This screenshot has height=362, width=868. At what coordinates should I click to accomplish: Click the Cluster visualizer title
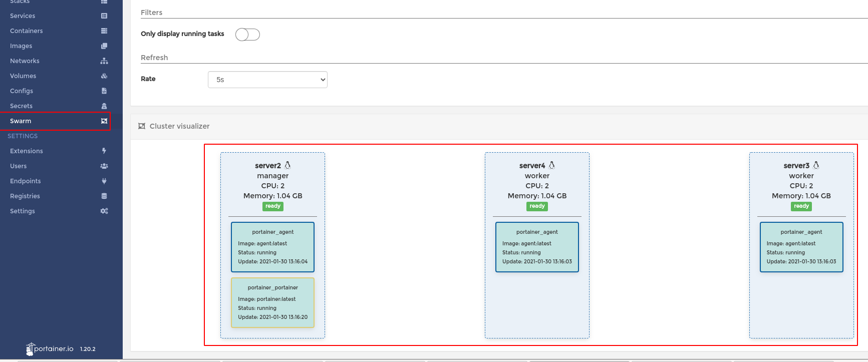[180, 126]
